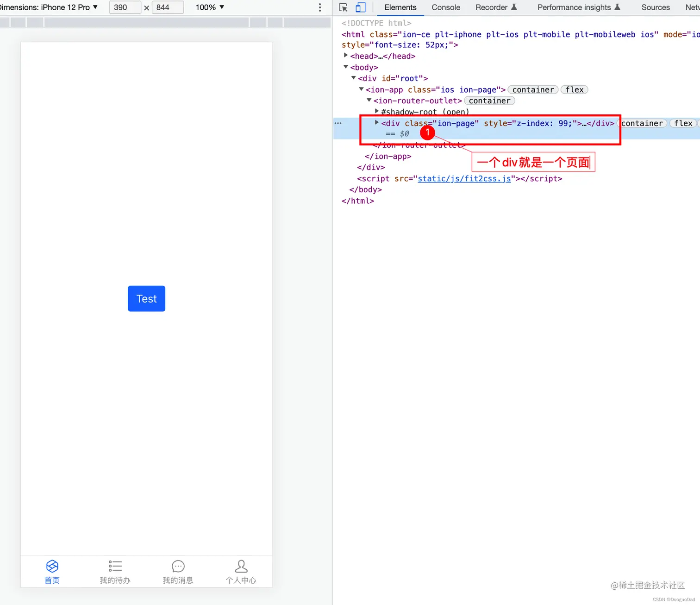This screenshot has width=700, height=605.
Task: Toggle the device toolbar icon
Action: click(x=360, y=7)
